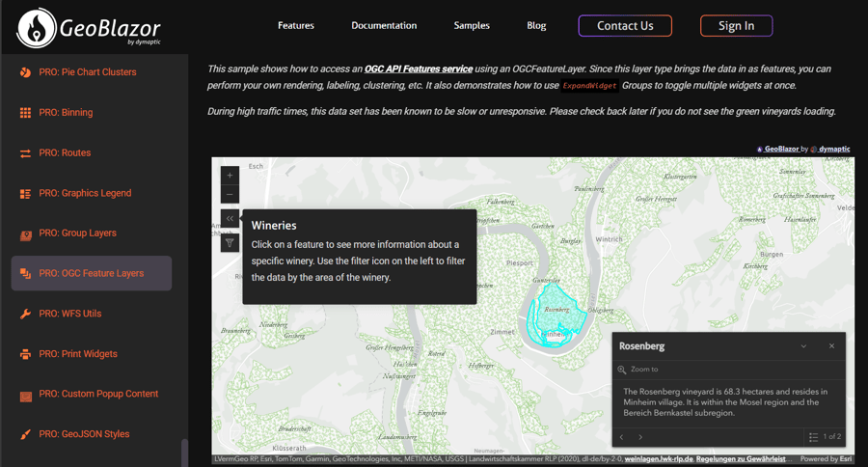The image size is (868, 467).
Task: Follow the OGC API Features service link
Action: (x=418, y=69)
